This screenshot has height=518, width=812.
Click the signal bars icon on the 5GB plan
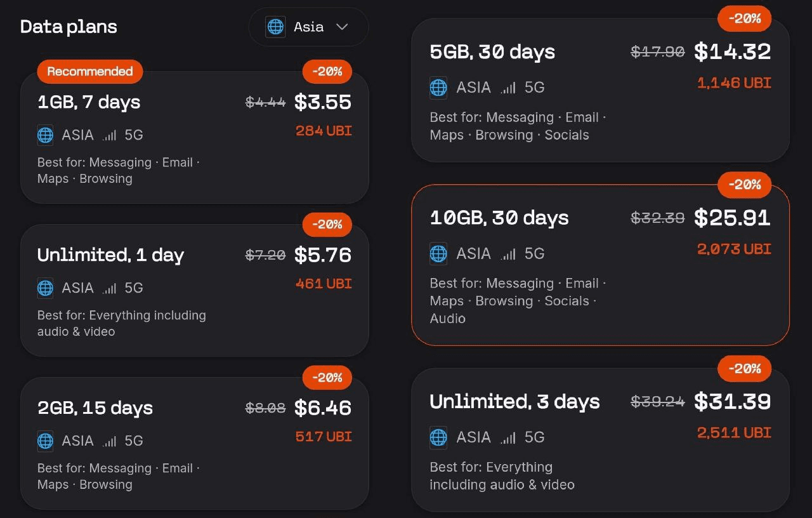[507, 88]
